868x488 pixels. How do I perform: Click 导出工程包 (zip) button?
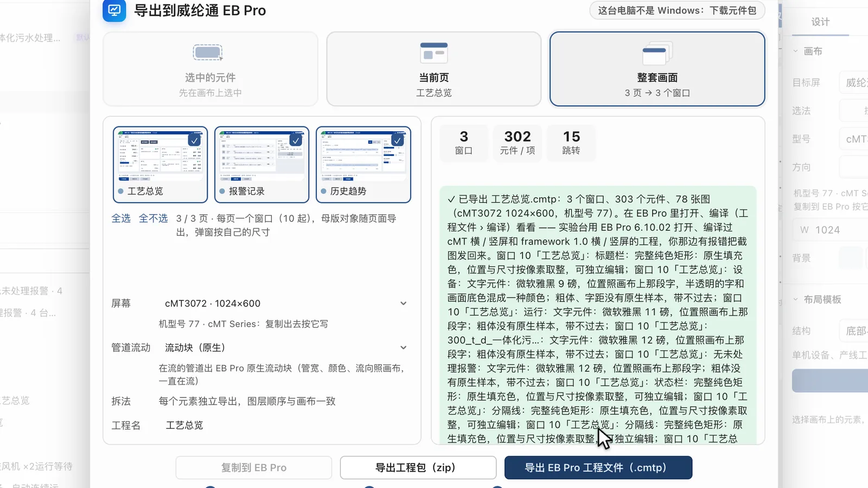click(x=418, y=467)
